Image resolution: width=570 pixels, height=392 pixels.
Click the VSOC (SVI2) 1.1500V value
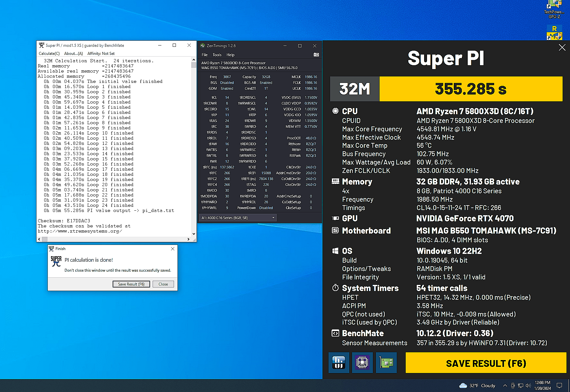(x=311, y=97)
